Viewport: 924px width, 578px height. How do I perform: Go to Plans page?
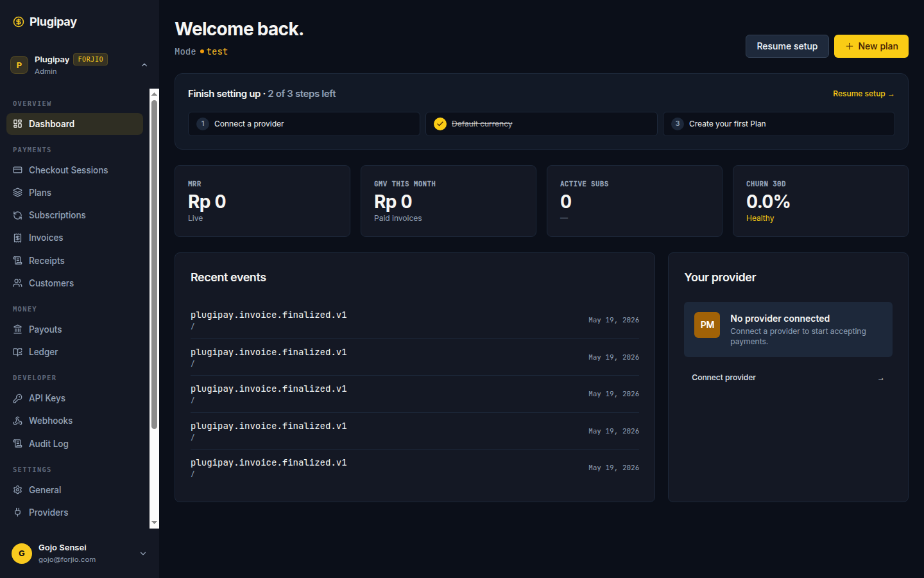[x=74, y=193]
